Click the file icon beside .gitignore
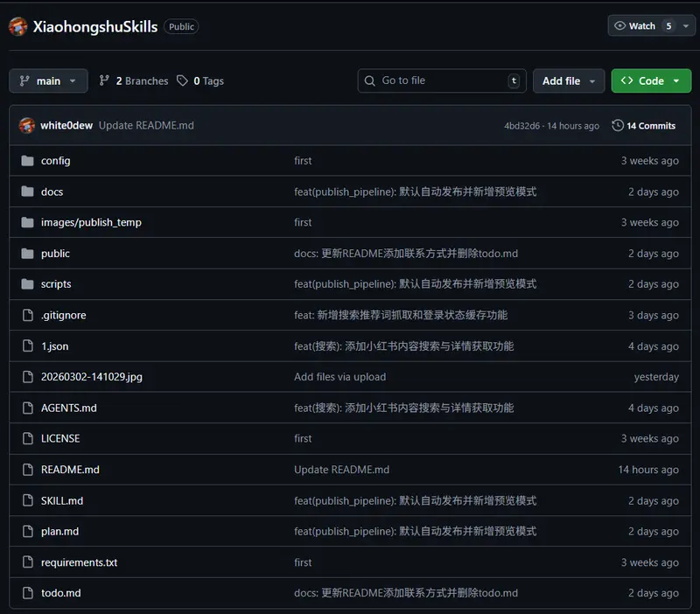The image size is (700, 614). pos(26,315)
